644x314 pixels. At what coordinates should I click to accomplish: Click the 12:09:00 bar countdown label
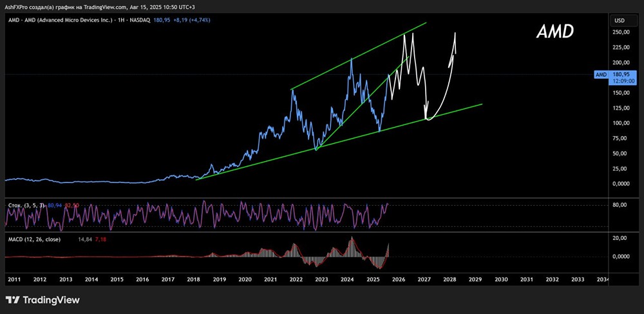point(622,81)
